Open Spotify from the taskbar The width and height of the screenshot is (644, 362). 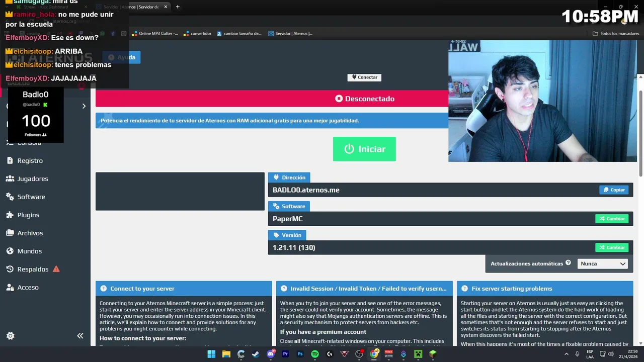pos(315,354)
